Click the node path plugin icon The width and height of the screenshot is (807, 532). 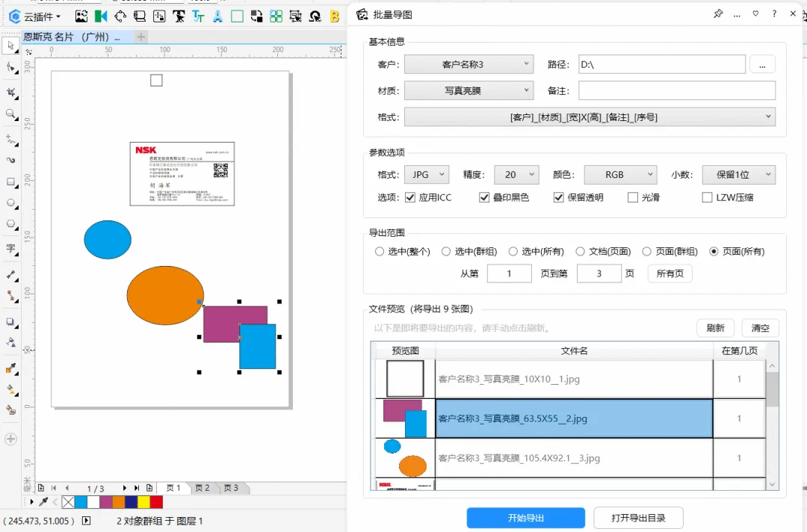[120, 16]
